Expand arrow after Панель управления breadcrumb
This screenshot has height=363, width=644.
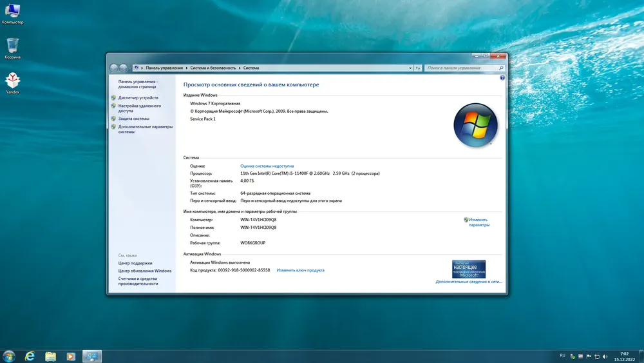pos(187,68)
